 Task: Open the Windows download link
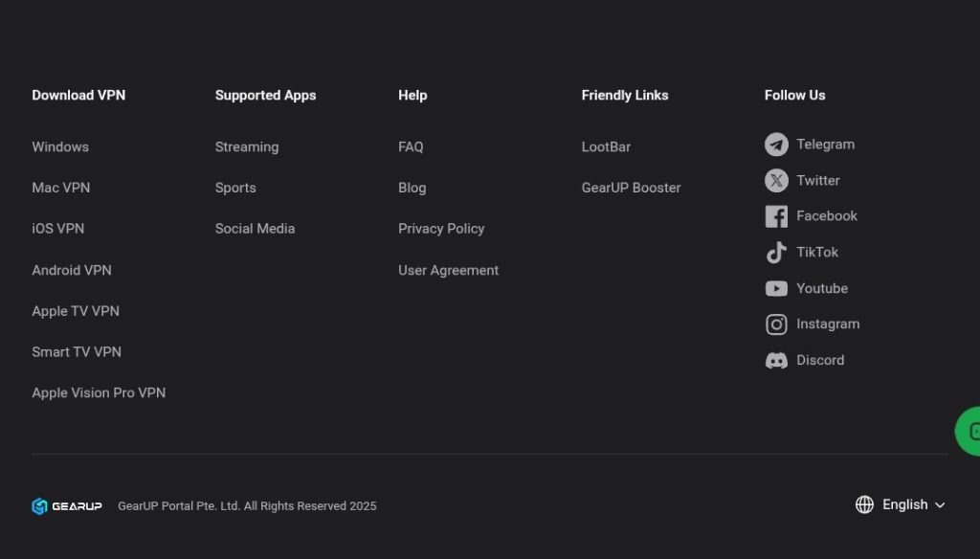click(60, 146)
